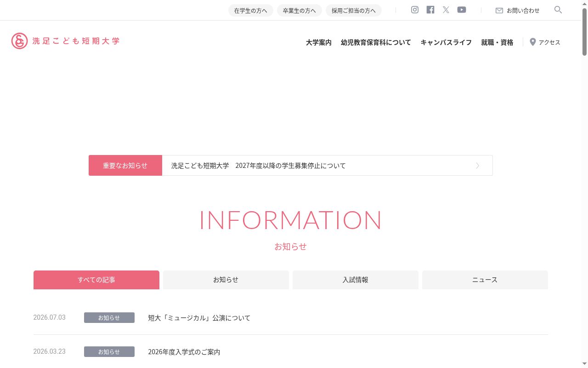The width and height of the screenshot is (588, 368).
Task: Click the お知らせ tag on the 2026.07.03 row
Action: [x=109, y=318]
